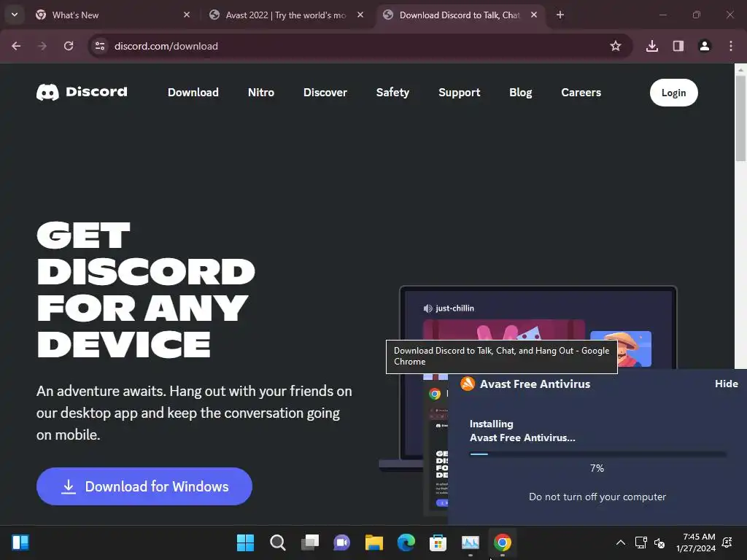The height and width of the screenshot is (560, 747).
Task: Click the Discord logo in the header
Action: click(x=82, y=92)
